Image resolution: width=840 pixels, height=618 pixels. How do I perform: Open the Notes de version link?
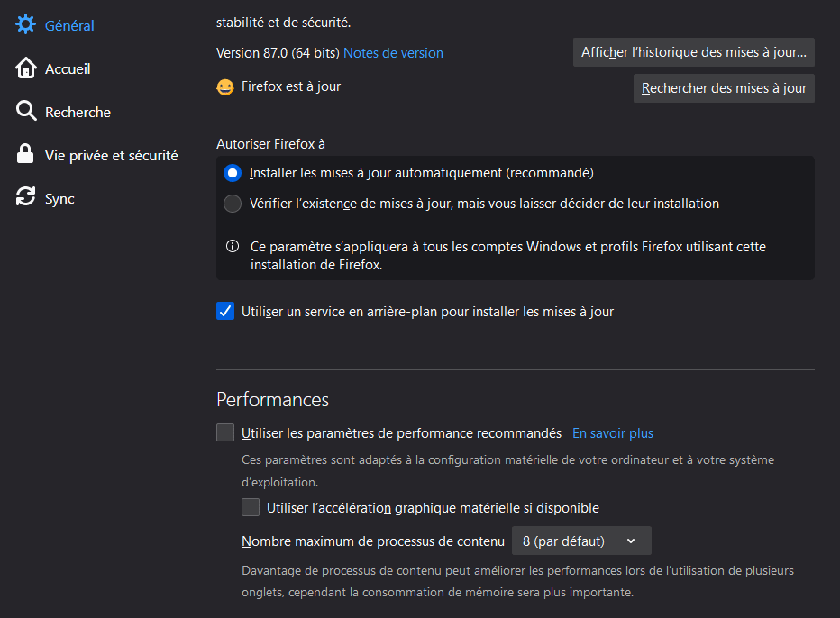click(393, 53)
